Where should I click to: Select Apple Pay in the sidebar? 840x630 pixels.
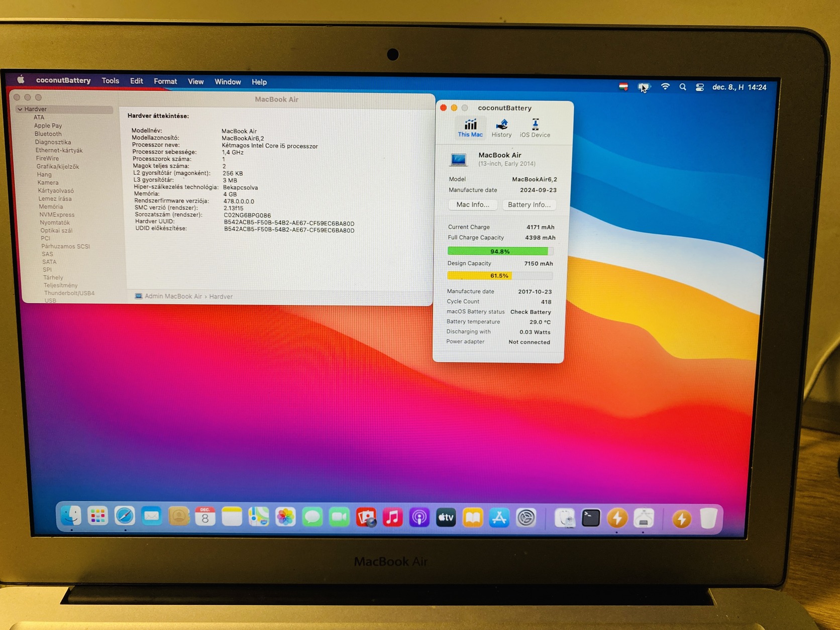click(x=48, y=126)
